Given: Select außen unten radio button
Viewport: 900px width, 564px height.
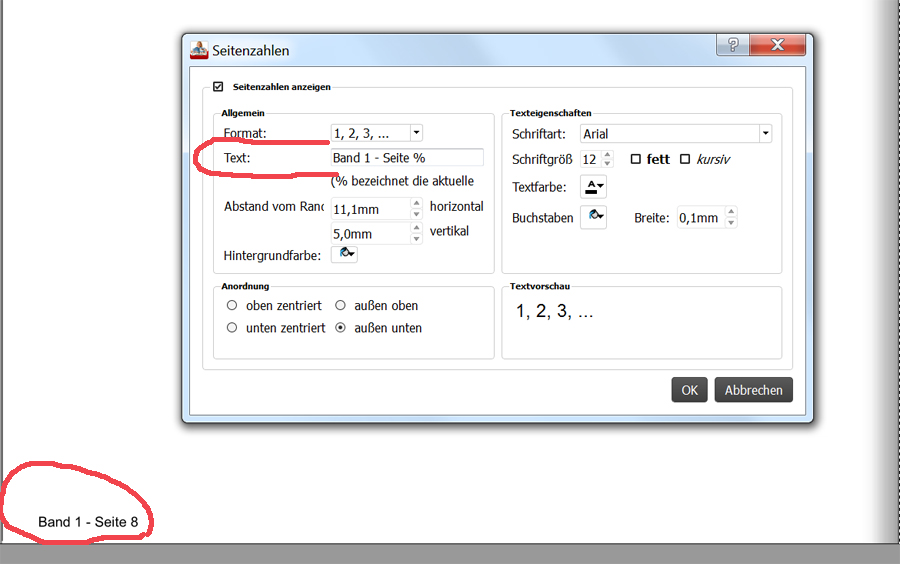Looking at the screenshot, I should click(x=340, y=328).
